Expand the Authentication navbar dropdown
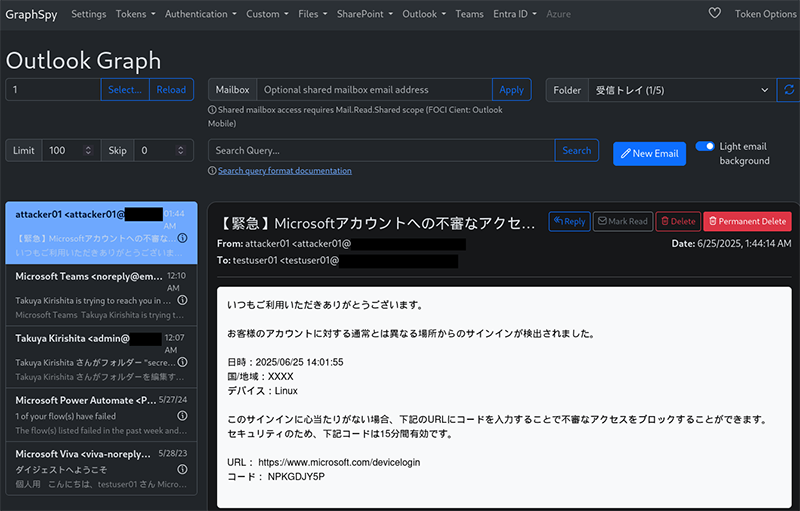This screenshot has width=800, height=511. 200,14
